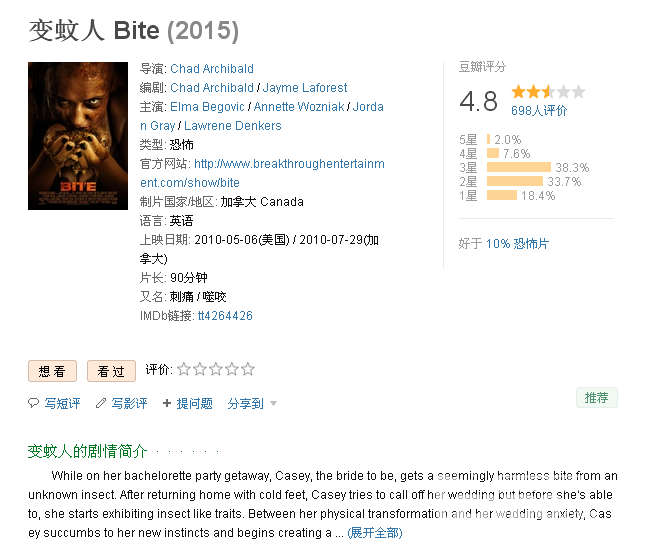Click the plus icon beside 提问题
The width and height of the screenshot is (645, 560).
(167, 403)
